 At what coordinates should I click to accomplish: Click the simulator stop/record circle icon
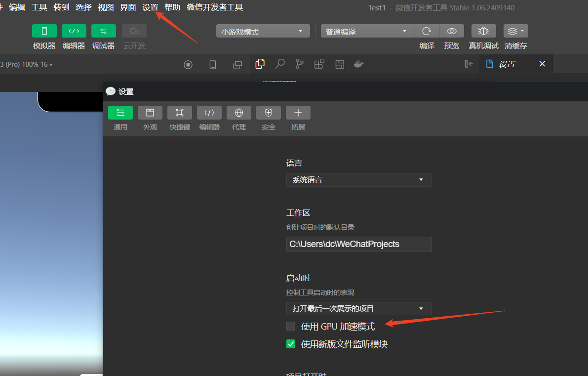(188, 65)
